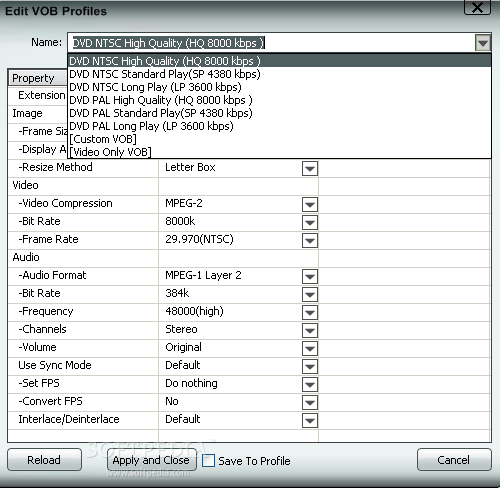The image size is (500, 488).
Task: Select the -Resize Method property row label
Action: click(55, 167)
